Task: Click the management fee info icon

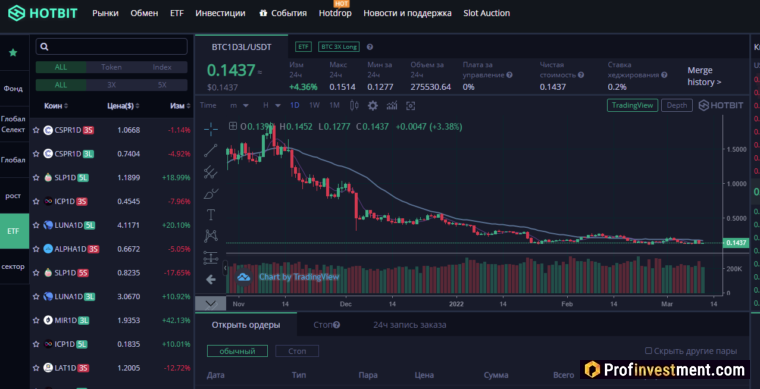Action: pos(509,75)
